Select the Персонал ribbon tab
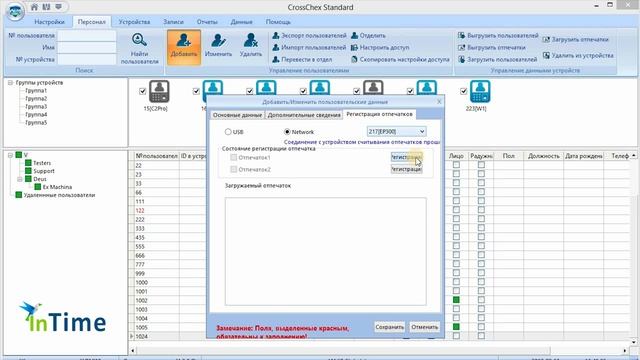Viewport: 640px width, 360px height. click(91, 22)
